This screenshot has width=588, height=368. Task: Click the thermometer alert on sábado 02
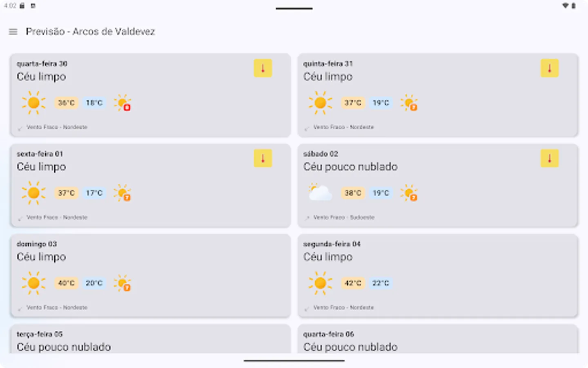pos(549,158)
